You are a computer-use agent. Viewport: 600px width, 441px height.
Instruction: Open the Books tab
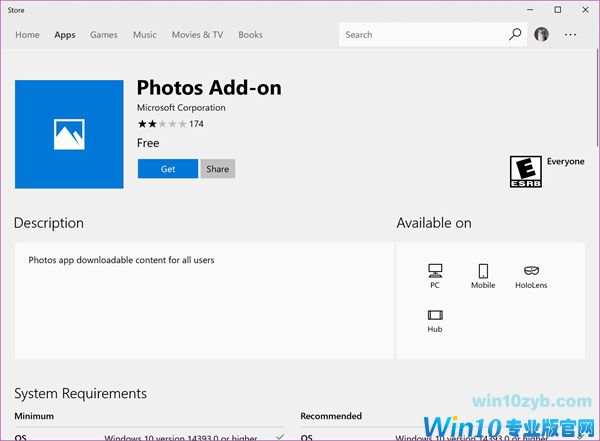tap(250, 35)
